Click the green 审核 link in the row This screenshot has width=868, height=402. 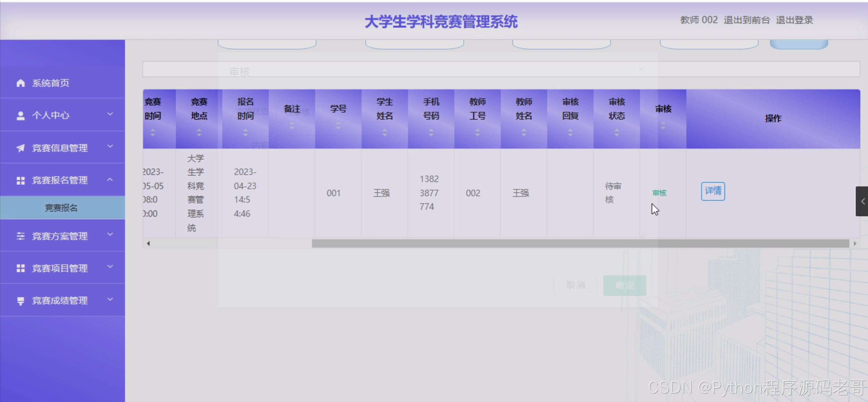click(x=659, y=193)
